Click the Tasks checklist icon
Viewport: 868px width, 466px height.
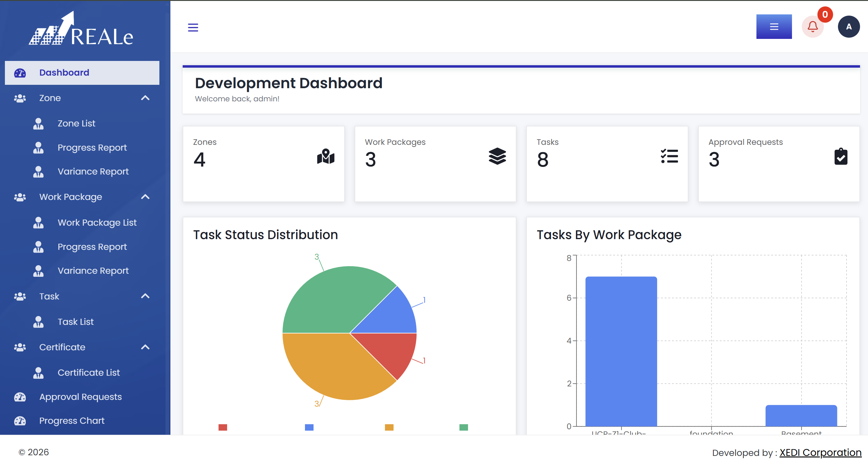[x=669, y=156]
